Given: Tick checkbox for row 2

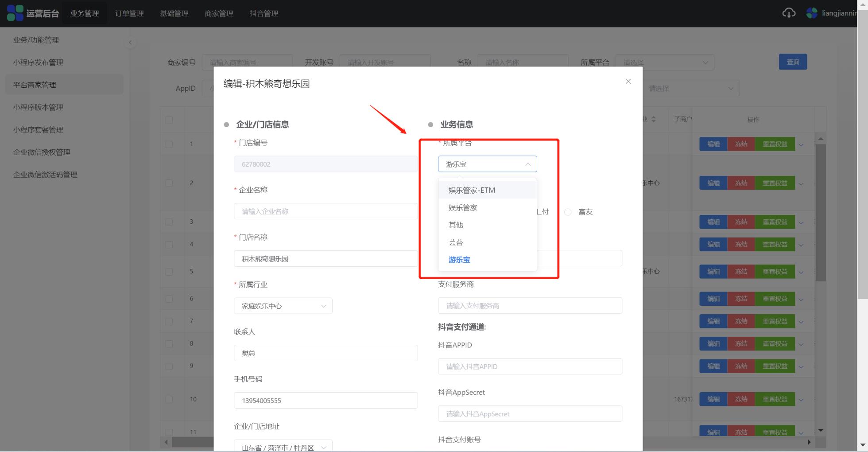Looking at the screenshot, I should [169, 183].
